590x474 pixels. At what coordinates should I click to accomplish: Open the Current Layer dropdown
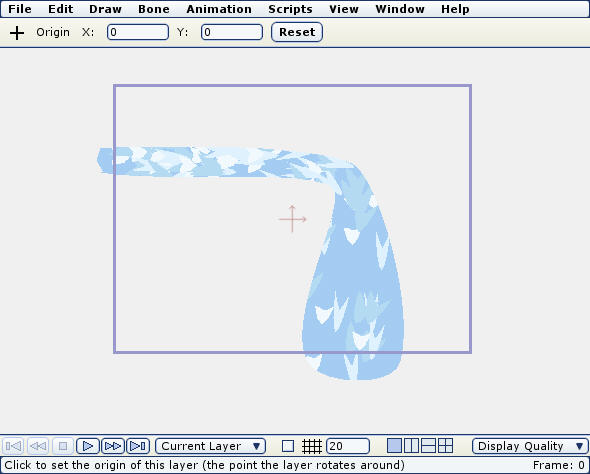[x=210, y=446]
